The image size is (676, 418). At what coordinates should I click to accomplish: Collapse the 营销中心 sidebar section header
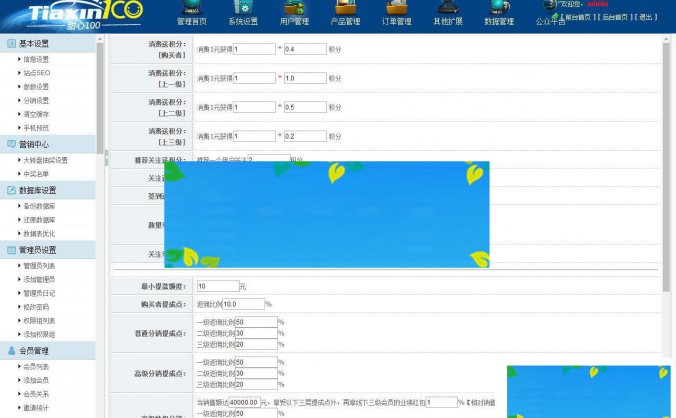click(x=48, y=144)
